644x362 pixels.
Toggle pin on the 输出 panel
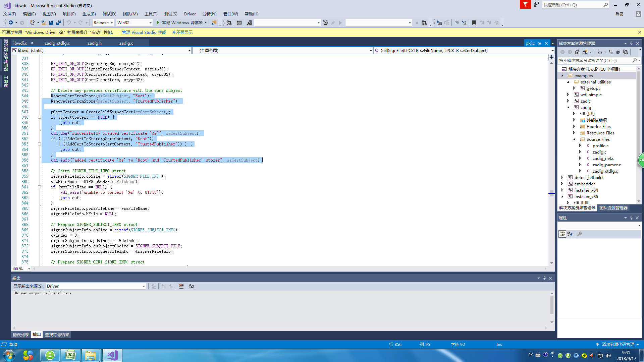click(544, 278)
